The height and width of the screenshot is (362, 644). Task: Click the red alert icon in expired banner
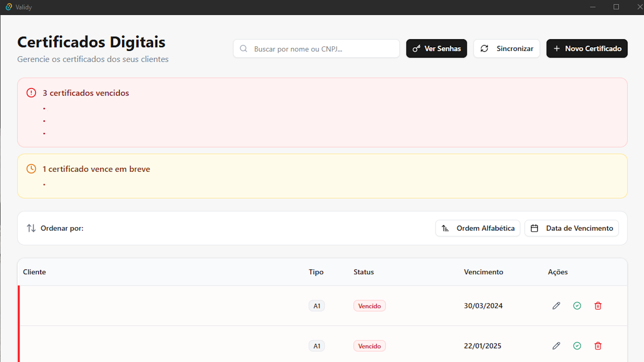click(x=31, y=93)
